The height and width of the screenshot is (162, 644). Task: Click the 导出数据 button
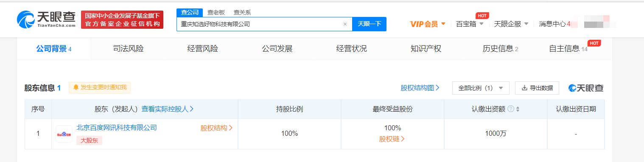537,88
